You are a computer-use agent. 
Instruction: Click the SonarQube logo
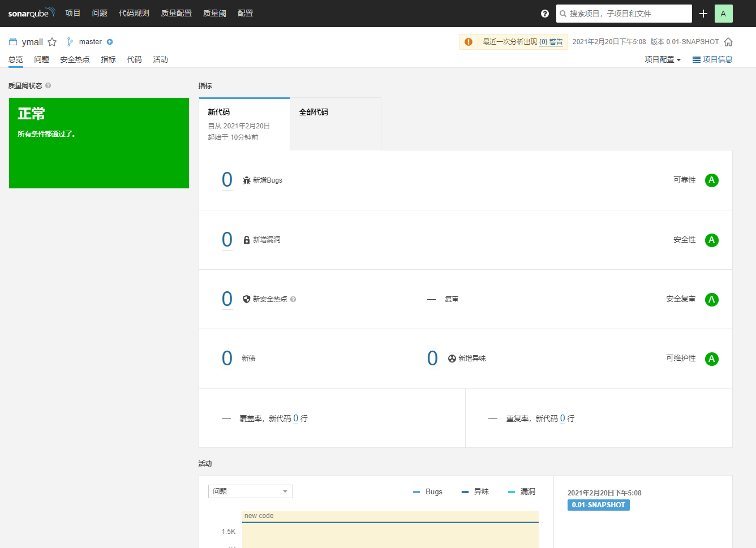31,13
